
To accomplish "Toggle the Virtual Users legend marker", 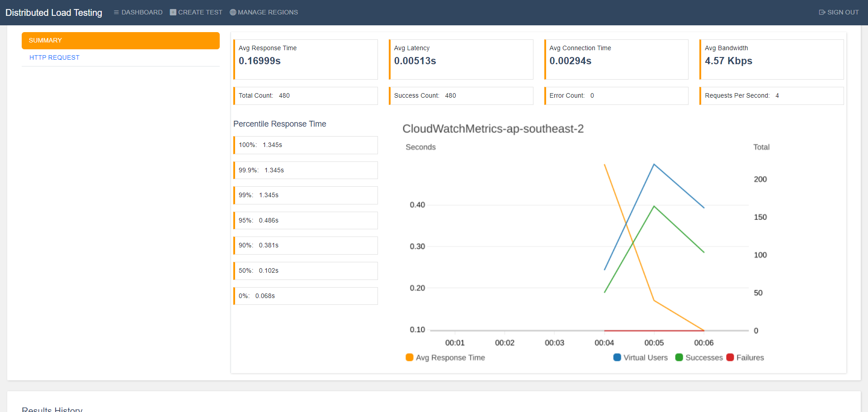I will tap(617, 357).
